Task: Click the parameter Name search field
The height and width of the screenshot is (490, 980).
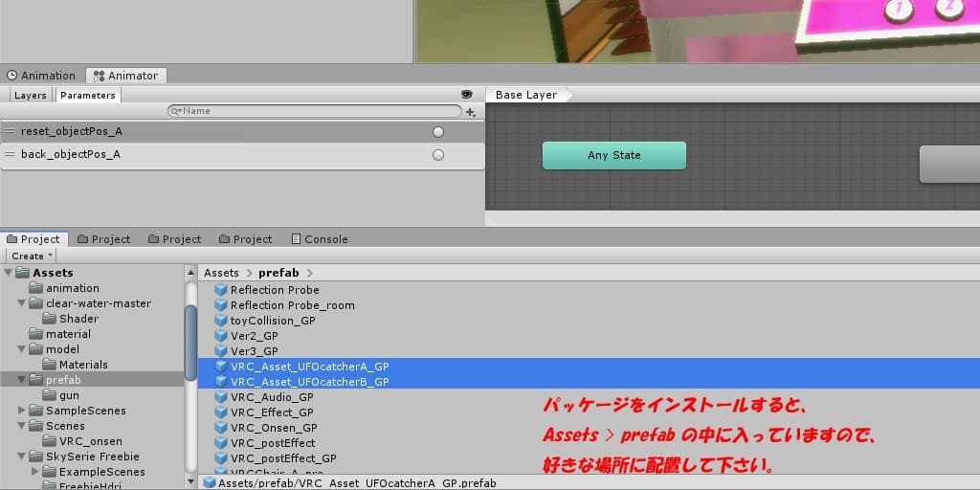Action: [315, 111]
